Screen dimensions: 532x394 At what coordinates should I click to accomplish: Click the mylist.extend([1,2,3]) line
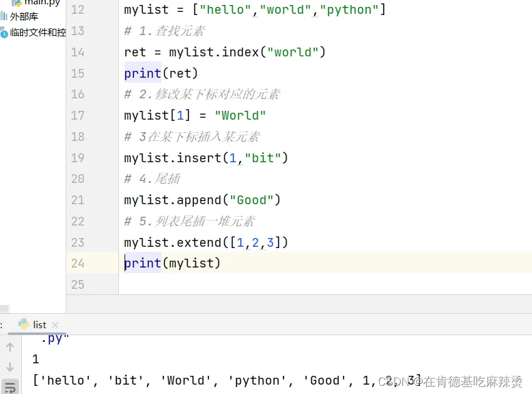206,242
